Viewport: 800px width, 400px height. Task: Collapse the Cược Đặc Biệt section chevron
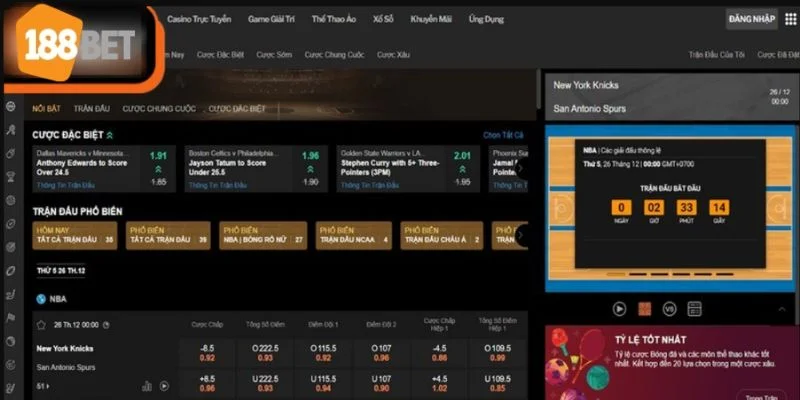(x=110, y=135)
